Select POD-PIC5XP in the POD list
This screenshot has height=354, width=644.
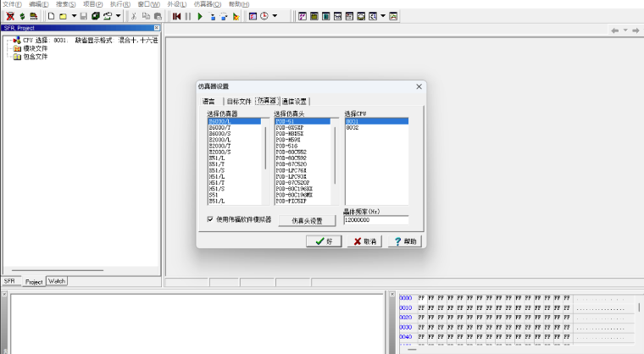303,202
